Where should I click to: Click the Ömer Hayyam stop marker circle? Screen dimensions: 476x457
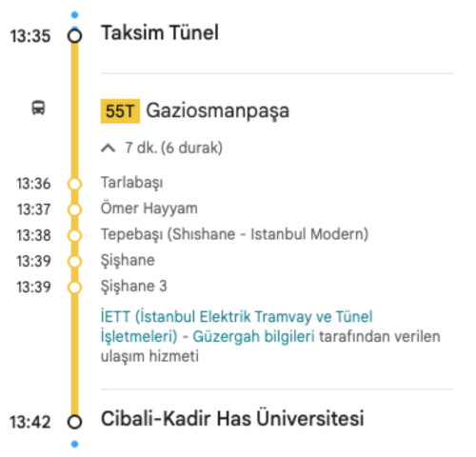(74, 209)
